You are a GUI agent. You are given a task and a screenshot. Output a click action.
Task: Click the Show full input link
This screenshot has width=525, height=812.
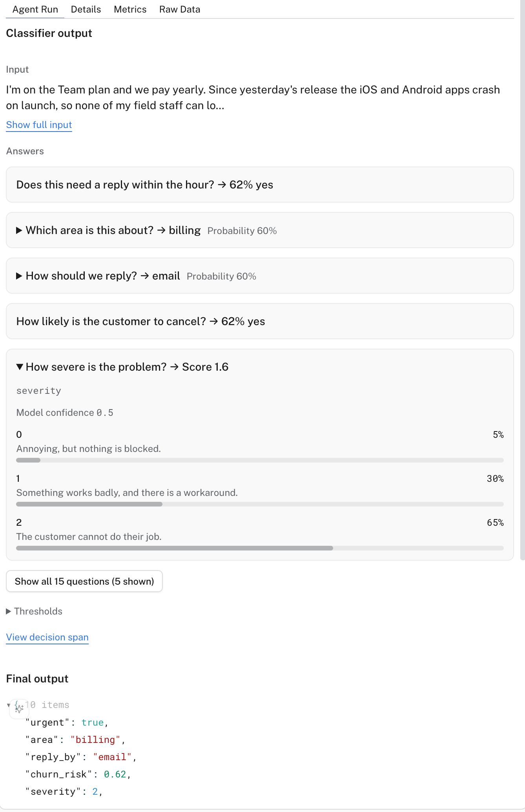coord(39,125)
